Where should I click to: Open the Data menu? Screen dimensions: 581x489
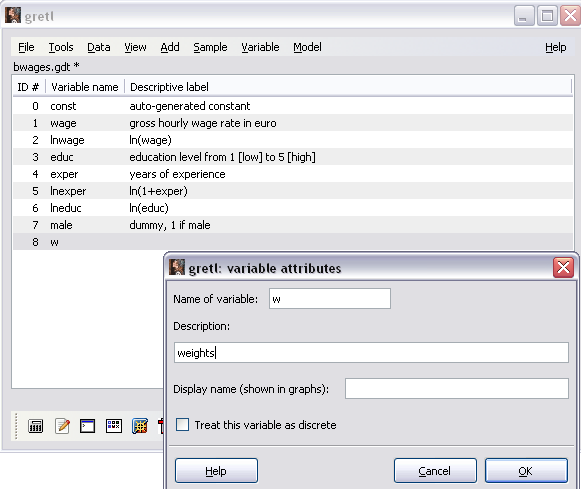99,47
